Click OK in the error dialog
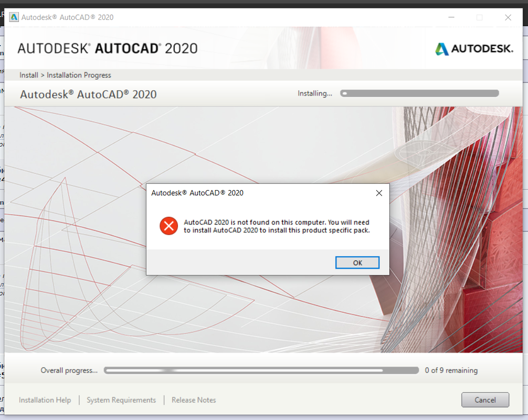The width and height of the screenshot is (528, 420). [357, 262]
